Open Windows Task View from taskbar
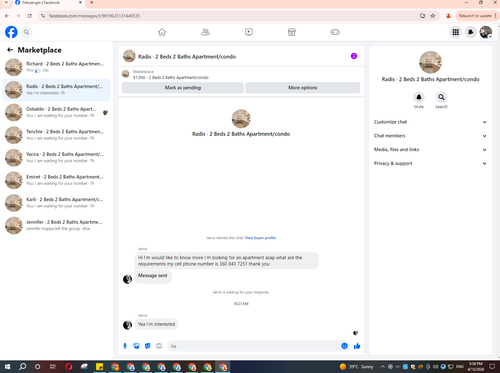The width and height of the screenshot is (500, 373). 53,367
